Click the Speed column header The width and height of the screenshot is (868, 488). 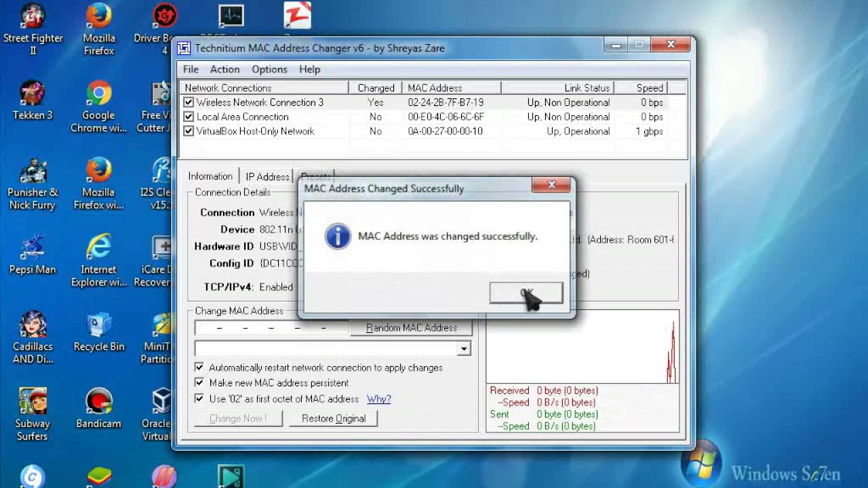(x=641, y=88)
